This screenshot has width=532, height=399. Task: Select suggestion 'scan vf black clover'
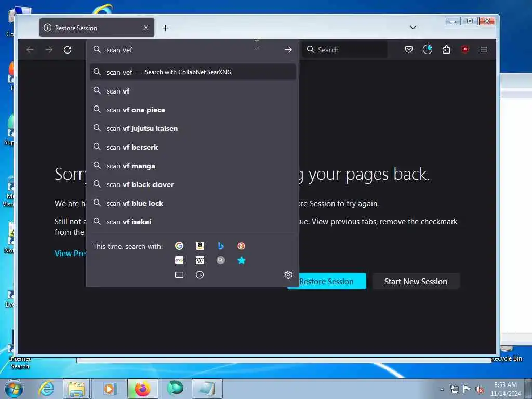pos(193,184)
